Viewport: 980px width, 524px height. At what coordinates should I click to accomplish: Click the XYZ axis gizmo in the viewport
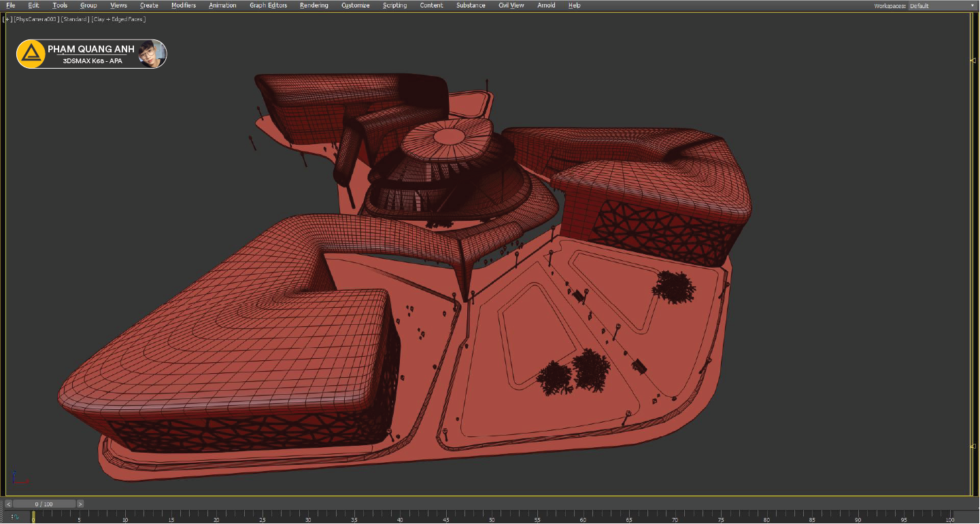click(x=18, y=478)
